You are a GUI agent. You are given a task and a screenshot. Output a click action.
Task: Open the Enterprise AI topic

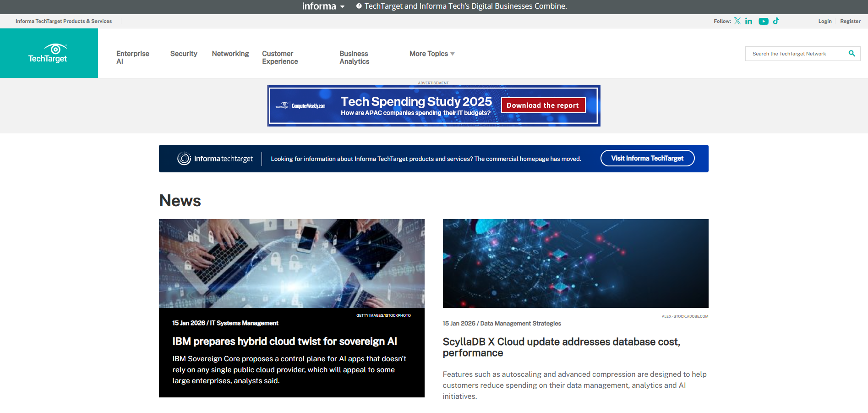(x=133, y=57)
